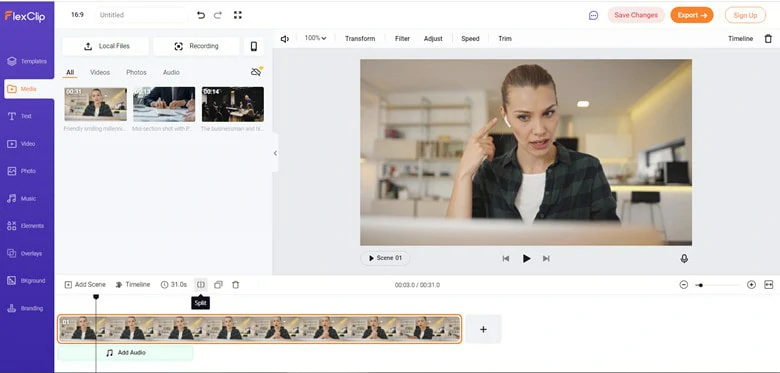The width and height of the screenshot is (780, 373).
Task: Zoom out the timeline
Action: pyautogui.click(x=683, y=284)
